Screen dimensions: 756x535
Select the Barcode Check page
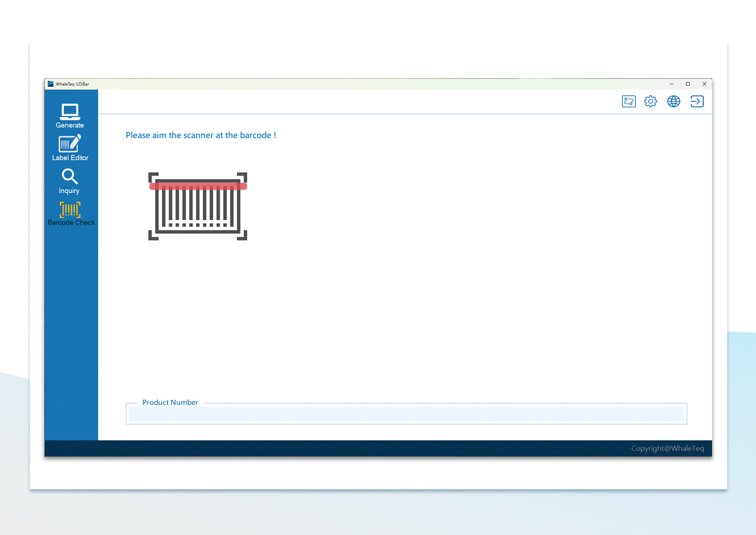click(x=71, y=213)
